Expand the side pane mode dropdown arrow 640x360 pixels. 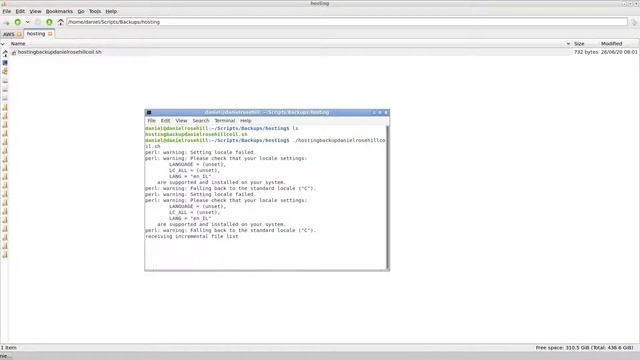tap(3, 44)
